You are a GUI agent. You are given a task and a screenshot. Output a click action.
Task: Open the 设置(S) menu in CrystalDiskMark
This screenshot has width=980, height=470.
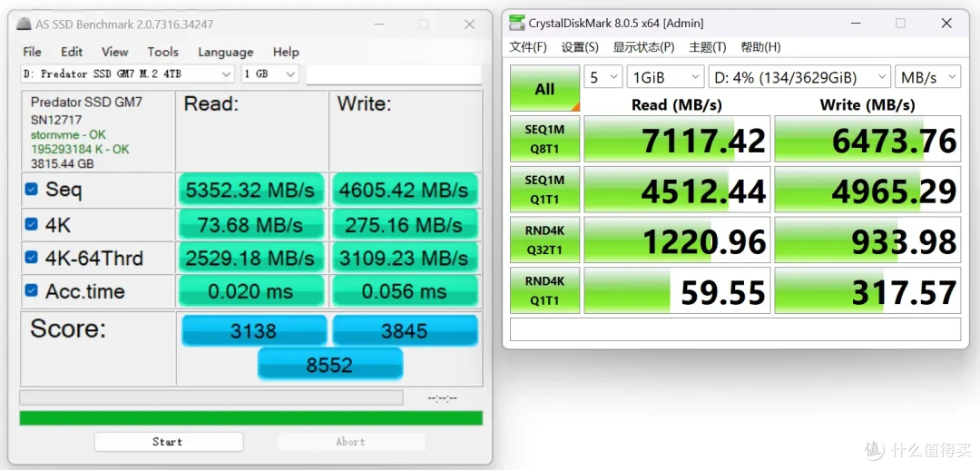[580, 47]
